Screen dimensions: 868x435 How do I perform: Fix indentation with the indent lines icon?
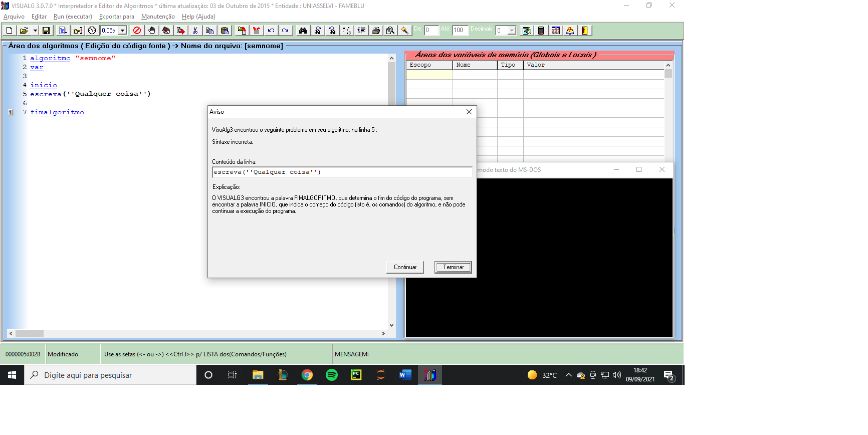(361, 31)
